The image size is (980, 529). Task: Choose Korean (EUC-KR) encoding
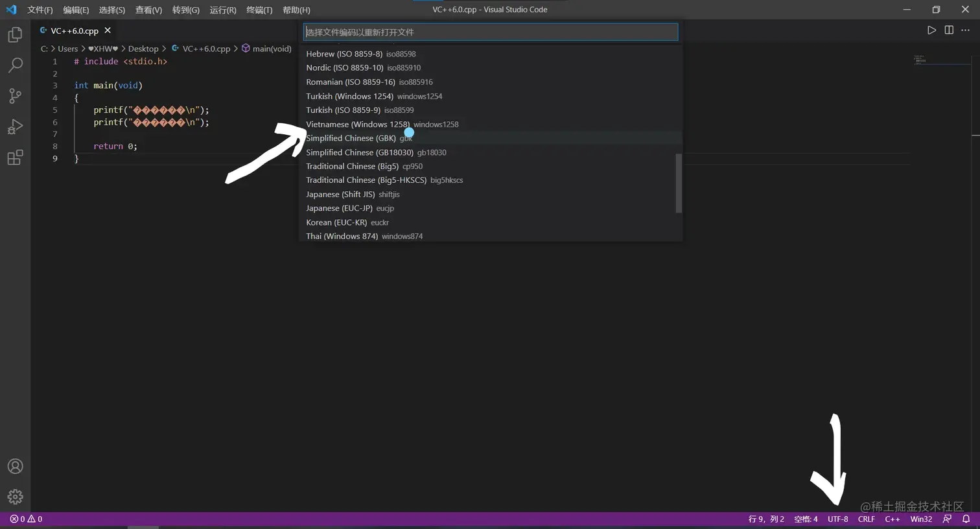pos(491,222)
